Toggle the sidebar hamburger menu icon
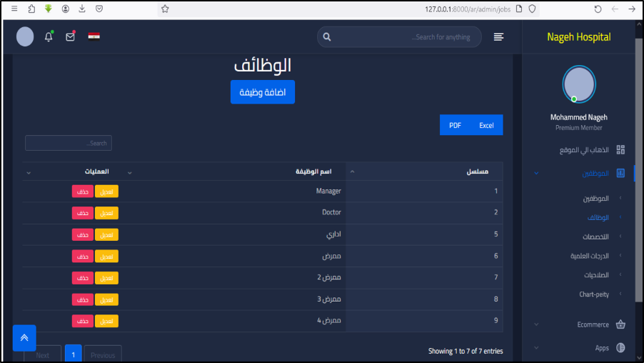Screen dimensions: 644x363 (x=498, y=37)
